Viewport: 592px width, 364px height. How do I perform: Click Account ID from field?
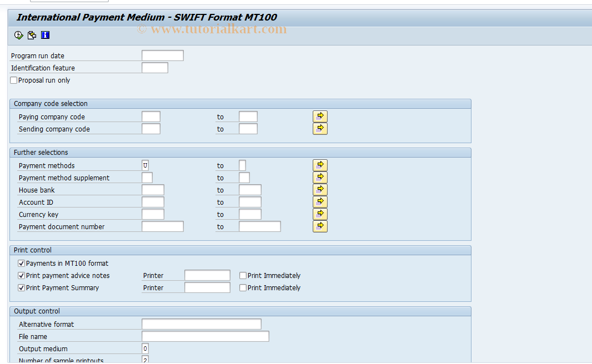click(153, 202)
